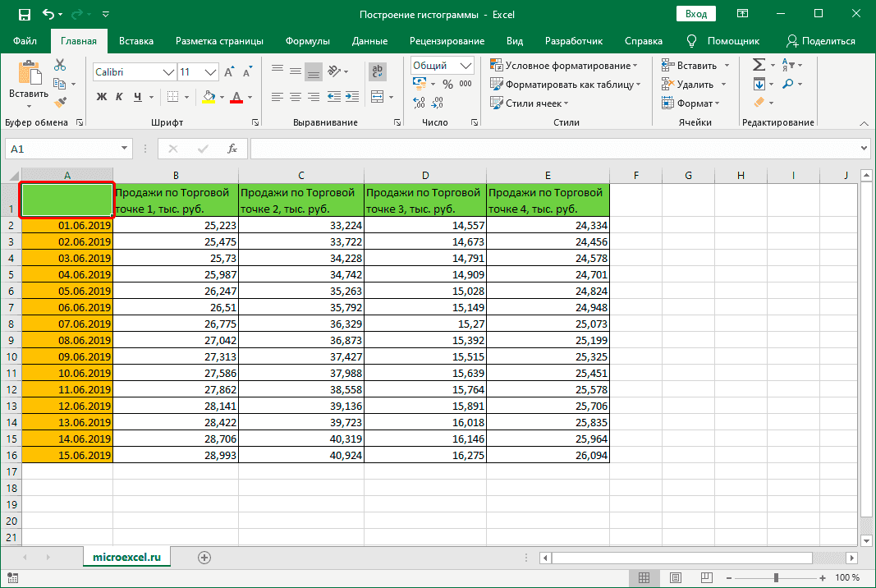Activate the Wrap Text (ab) icon

376,71
